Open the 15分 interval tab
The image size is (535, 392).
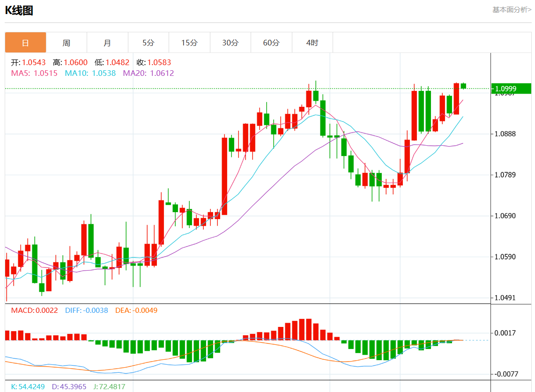[189, 43]
